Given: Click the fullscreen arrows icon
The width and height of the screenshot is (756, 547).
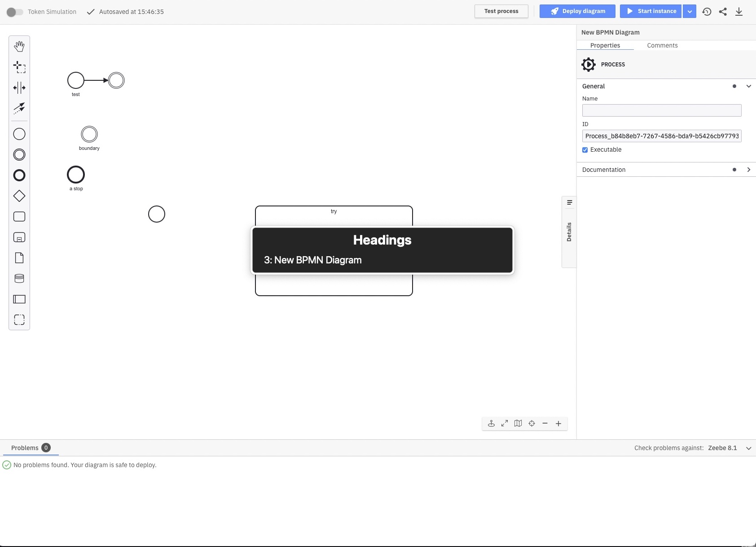Looking at the screenshot, I should [505, 424].
